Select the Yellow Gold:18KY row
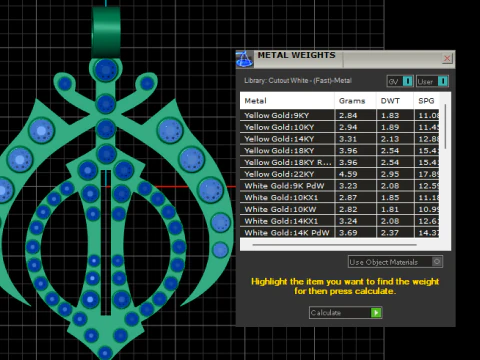This screenshot has height=360, width=480. 339,151
